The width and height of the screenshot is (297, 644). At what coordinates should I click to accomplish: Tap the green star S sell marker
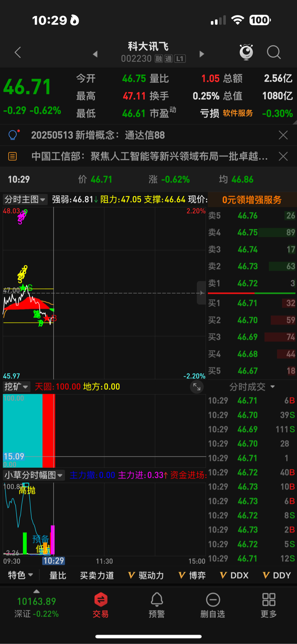coord(26,288)
